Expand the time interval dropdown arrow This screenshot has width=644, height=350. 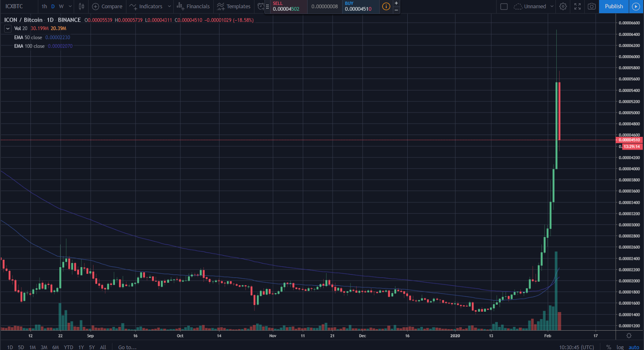pos(70,6)
